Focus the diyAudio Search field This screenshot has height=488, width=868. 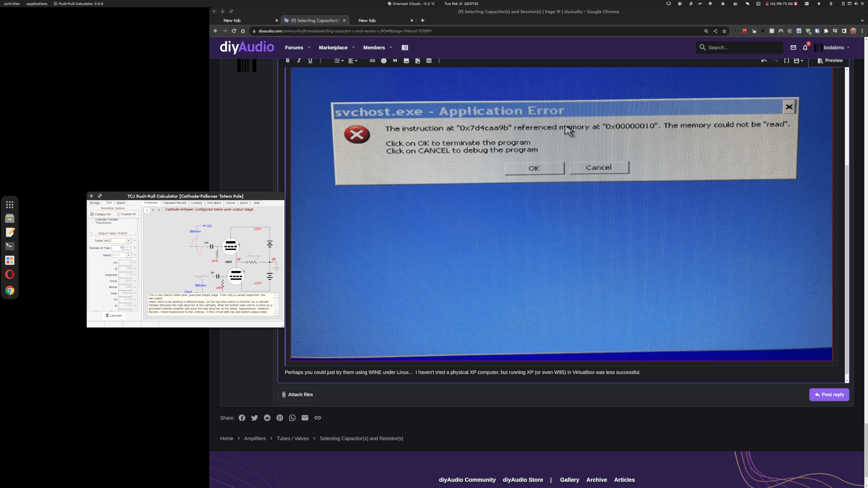point(740,47)
